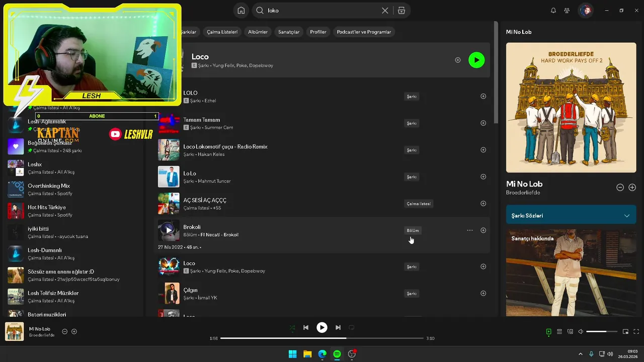Select the Sanatçılar filter
The width and height of the screenshot is (644, 362).
click(289, 32)
